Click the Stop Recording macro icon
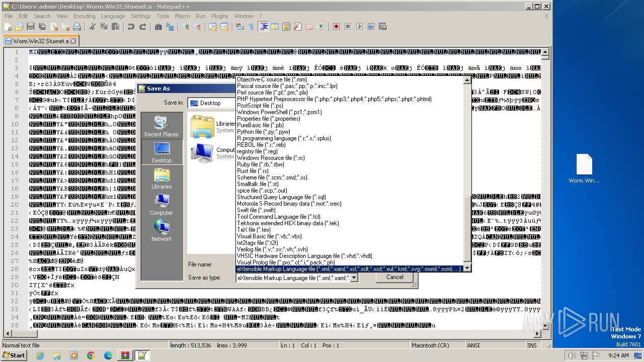644x362 pixels. pyautogui.click(x=348, y=27)
